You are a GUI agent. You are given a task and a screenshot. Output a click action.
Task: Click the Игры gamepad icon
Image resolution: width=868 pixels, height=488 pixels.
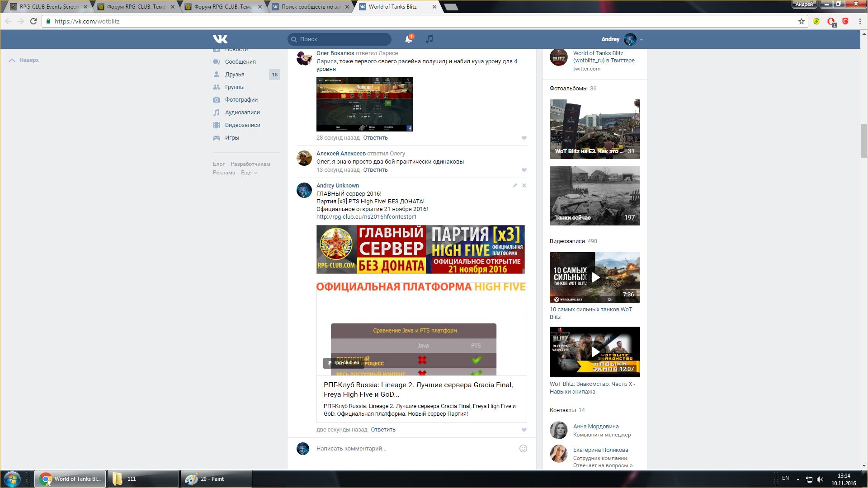(217, 138)
